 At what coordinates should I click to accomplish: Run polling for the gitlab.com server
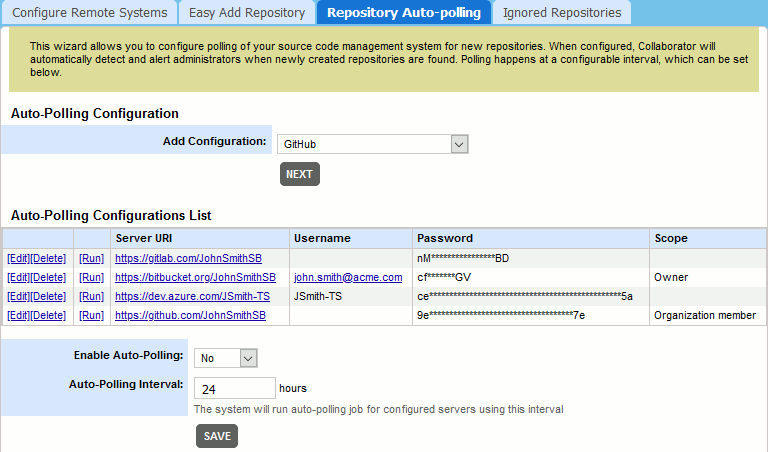click(91, 258)
